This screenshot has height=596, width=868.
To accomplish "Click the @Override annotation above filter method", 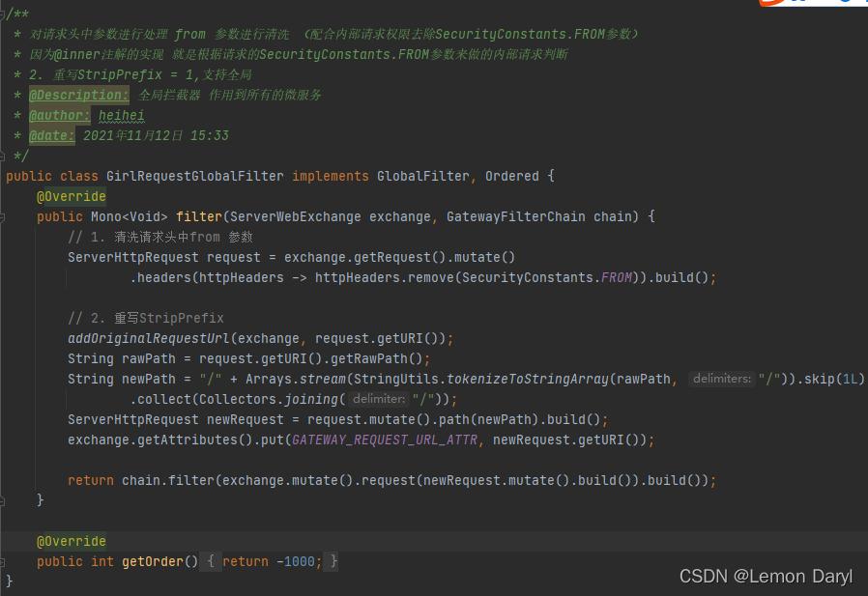I will click(x=72, y=196).
